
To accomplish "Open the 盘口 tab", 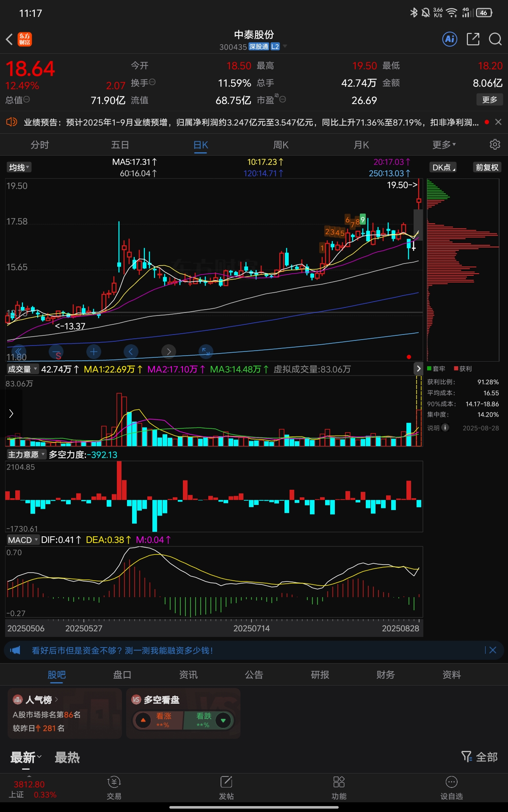I will [x=122, y=675].
